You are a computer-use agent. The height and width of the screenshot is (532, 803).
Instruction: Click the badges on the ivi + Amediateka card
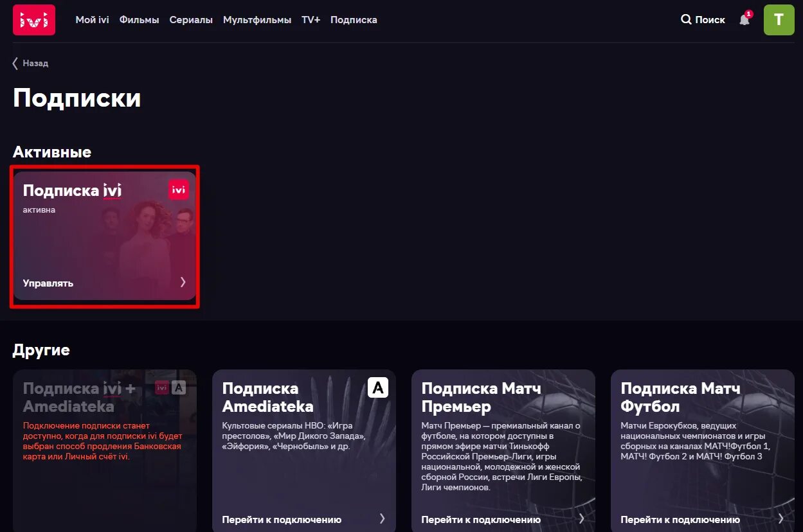(x=170, y=387)
